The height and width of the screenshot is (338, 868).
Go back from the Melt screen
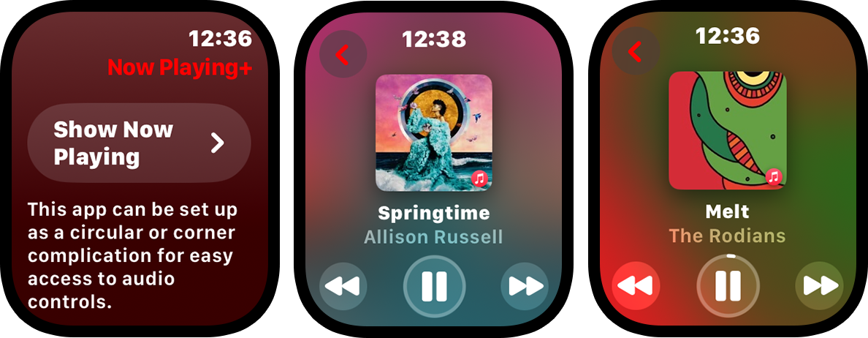pos(636,51)
